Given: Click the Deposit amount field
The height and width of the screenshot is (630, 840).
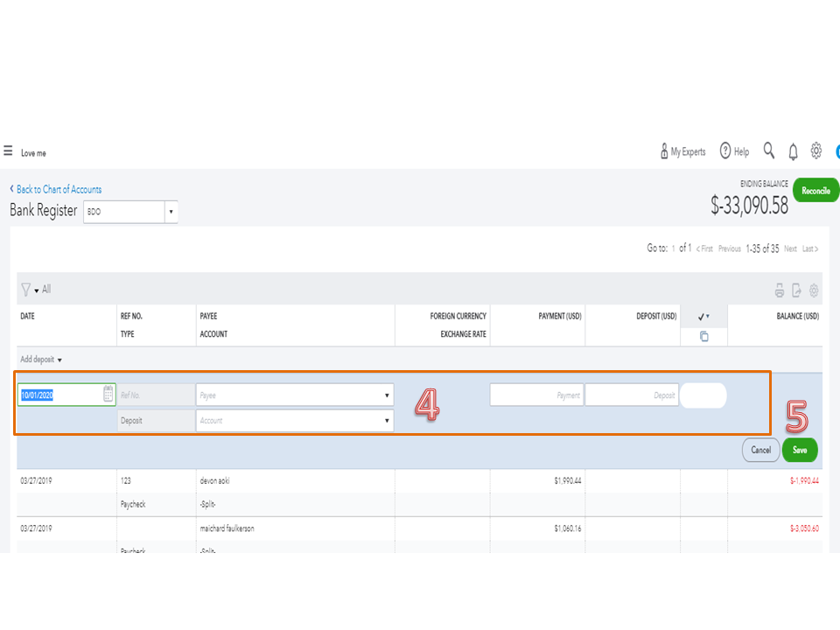Looking at the screenshot, I should tap(632, 395).
